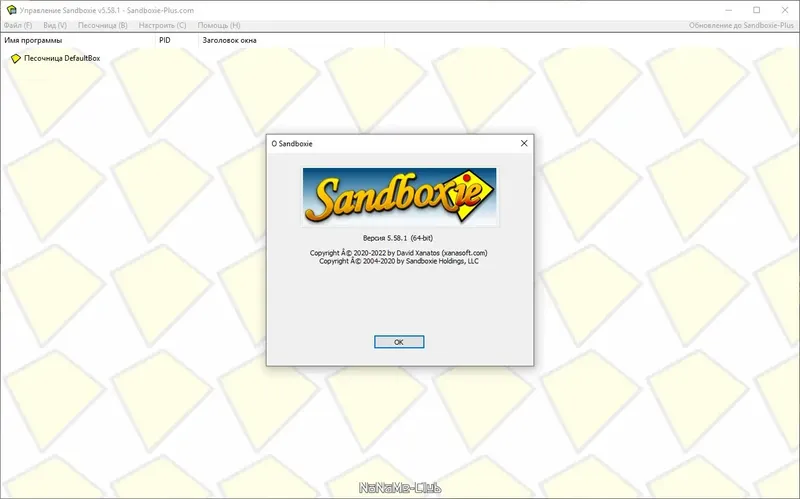Click the Версия 5.58.1 (64-bit) text

pos(398,238)
